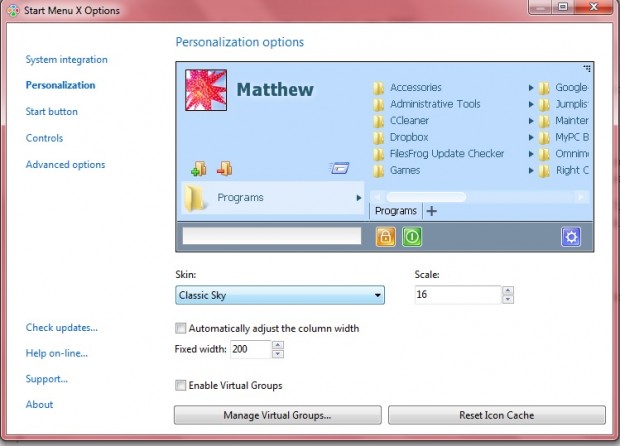The width and height of the screenshot is (620, 446).
Task: Open Advanced options section
Action: pyautogui.click(x=65, y=164)
